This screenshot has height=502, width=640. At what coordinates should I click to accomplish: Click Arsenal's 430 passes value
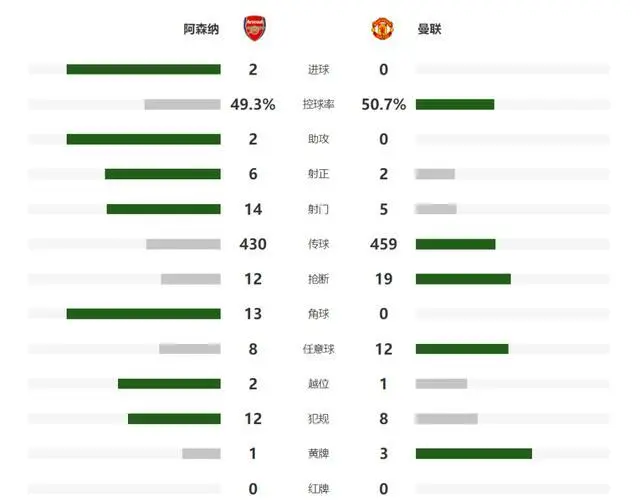pos(253,244)
